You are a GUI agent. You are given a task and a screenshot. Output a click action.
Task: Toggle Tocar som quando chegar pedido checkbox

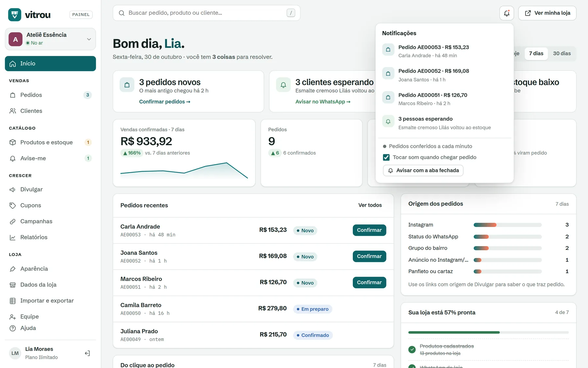[386, 157]
